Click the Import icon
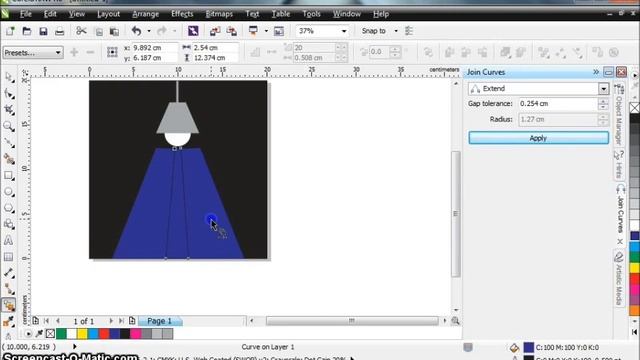Screen dimensions: 640x360 click(x=215, y=31)
